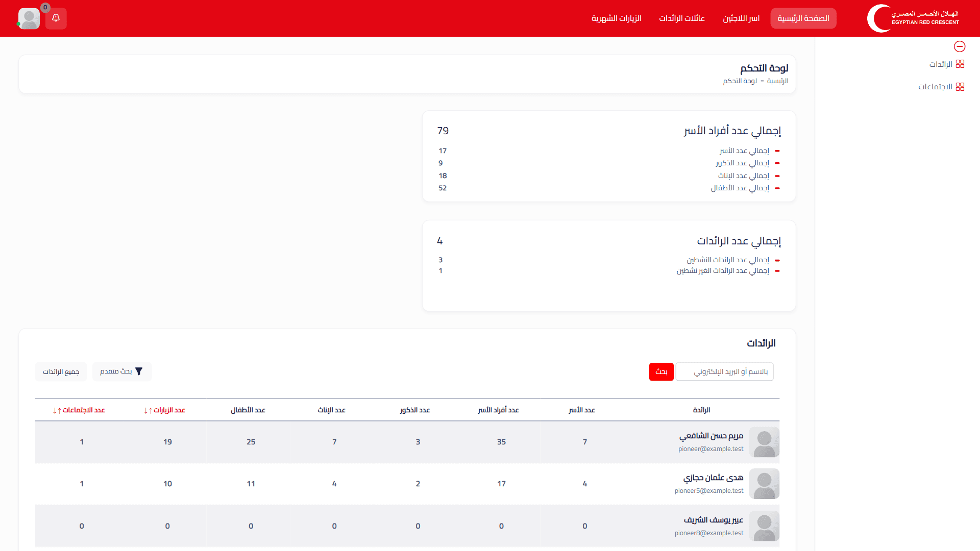Click the إجمالي عدد الرائدات النشطين label
The height and width of the screenshot is (551, 980).
click(728, 260)
